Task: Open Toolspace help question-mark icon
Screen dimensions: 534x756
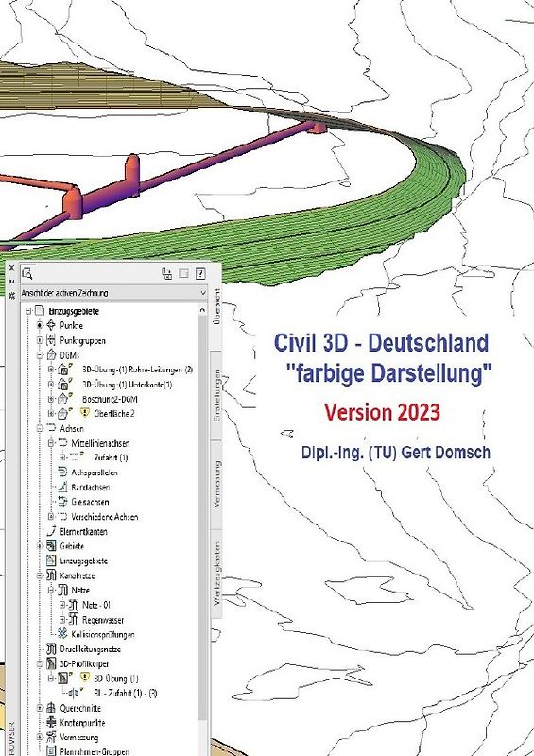Action: [x=200, y=274]
